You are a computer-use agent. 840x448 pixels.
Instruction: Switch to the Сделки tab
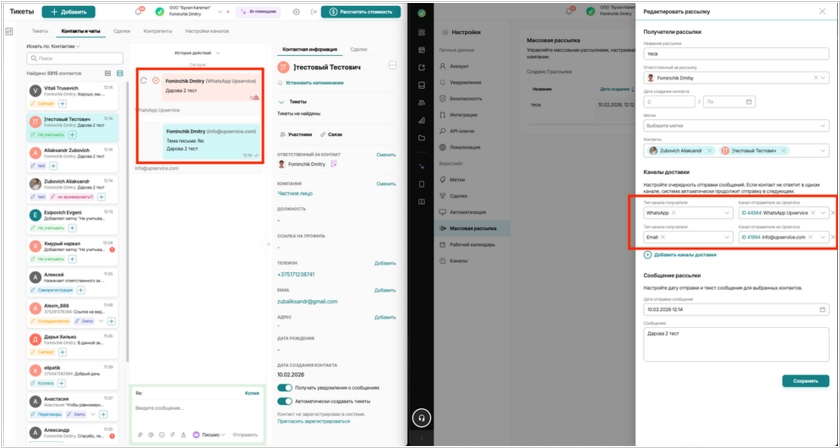click(122, 32)
